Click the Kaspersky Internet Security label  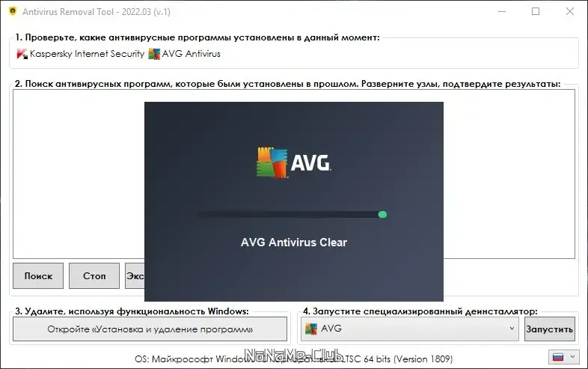[87, 54]
